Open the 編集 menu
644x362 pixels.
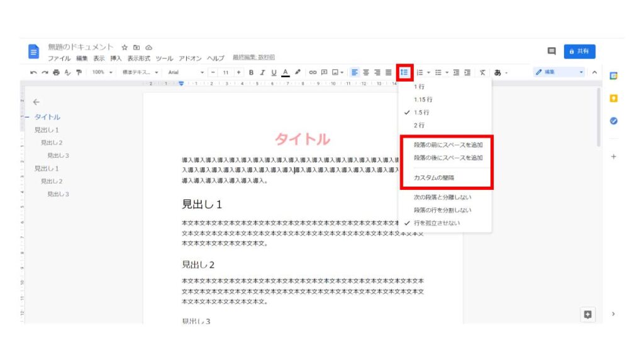coord(82,58)
